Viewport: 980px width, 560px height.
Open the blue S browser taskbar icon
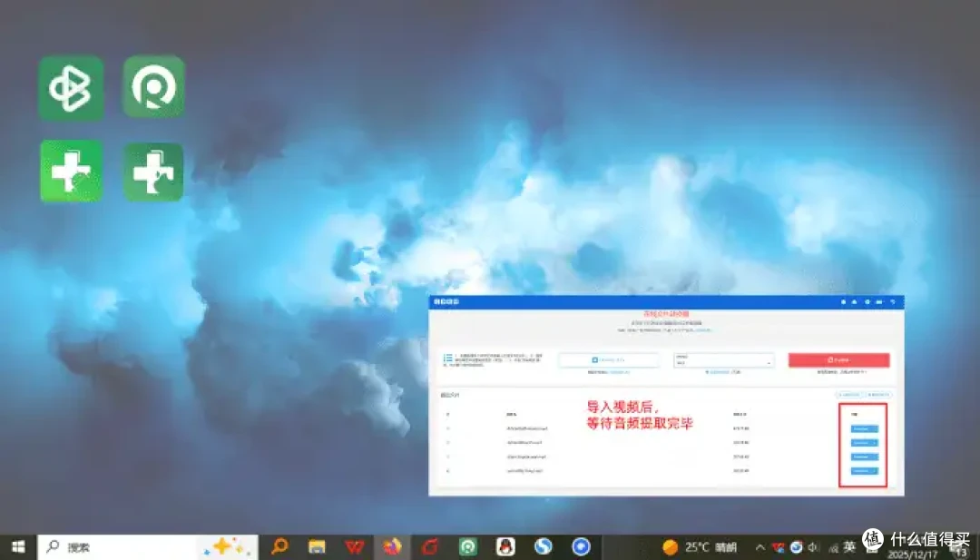tap(543, 547)
